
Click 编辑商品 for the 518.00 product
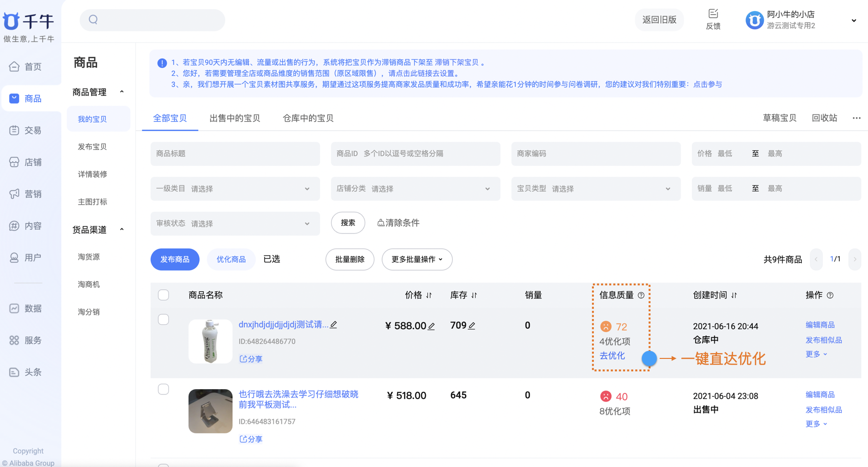tap(820, 395)
